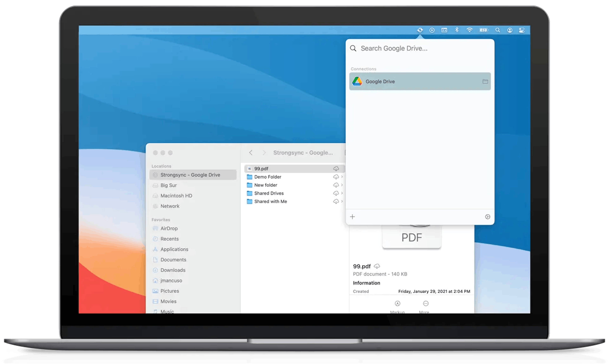Open Movies in Finder sidebar
Viewport: 609px width, 364px height.
pyautogui.click(x=193, y=301)
